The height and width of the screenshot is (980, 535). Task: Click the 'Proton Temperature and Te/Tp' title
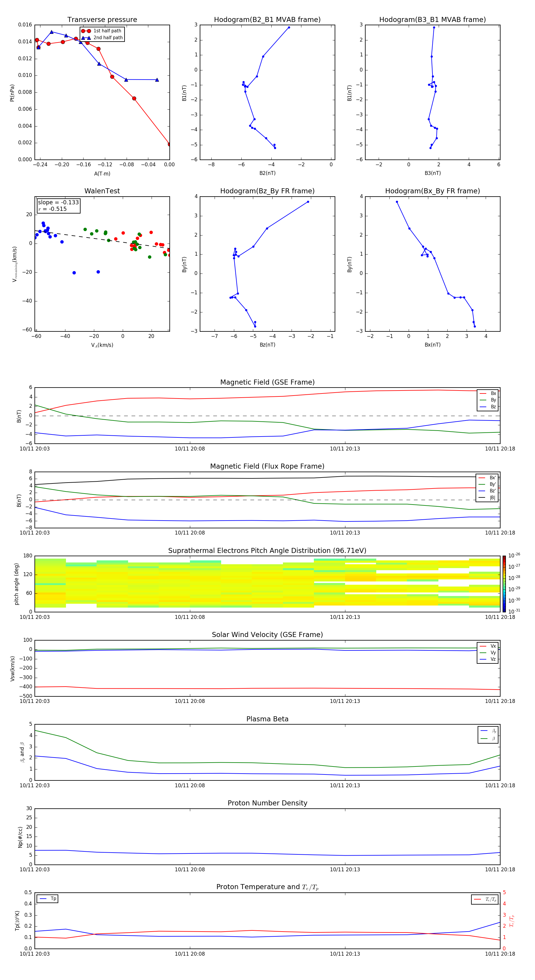(x=267, y=887)
